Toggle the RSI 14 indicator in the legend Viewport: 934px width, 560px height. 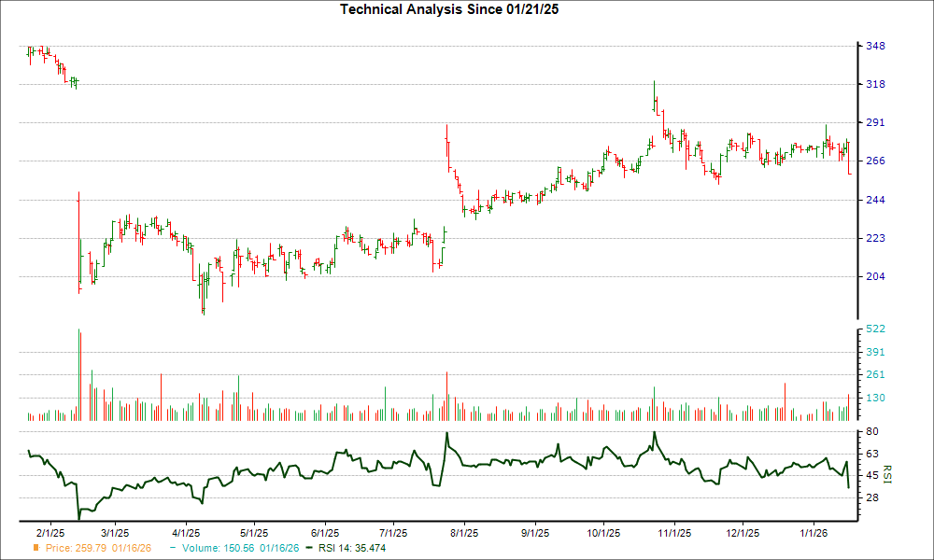350,550
